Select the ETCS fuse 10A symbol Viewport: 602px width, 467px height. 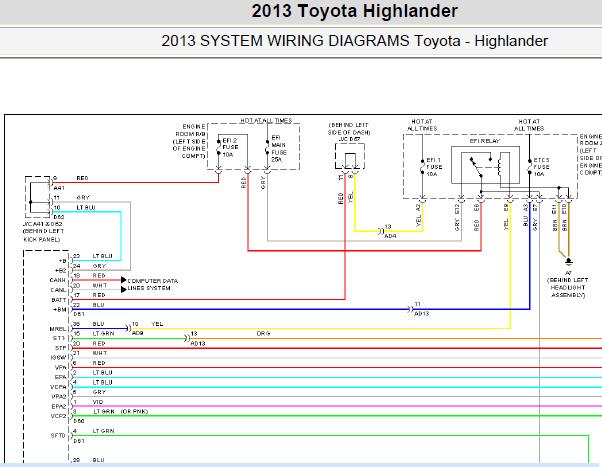point(530,167)
